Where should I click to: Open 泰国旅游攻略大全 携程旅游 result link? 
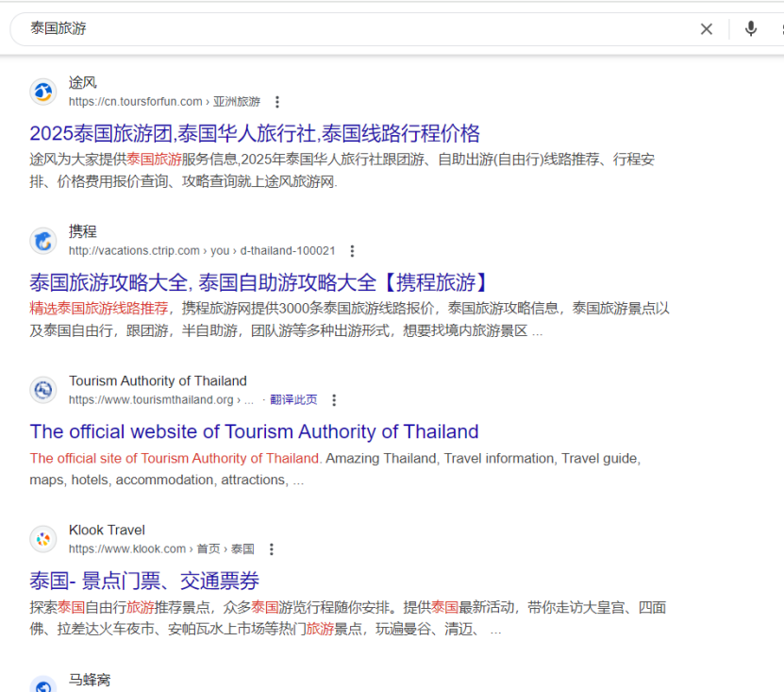click(259, 282)
